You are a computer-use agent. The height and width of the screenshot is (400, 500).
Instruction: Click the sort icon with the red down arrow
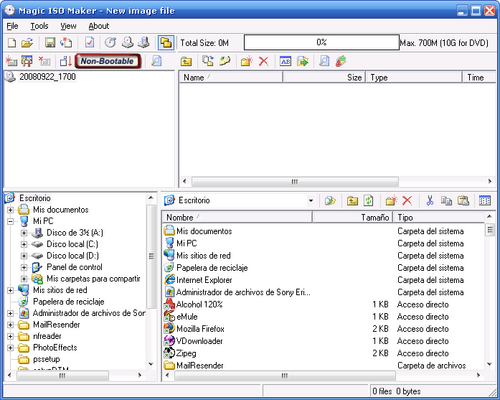66,61
